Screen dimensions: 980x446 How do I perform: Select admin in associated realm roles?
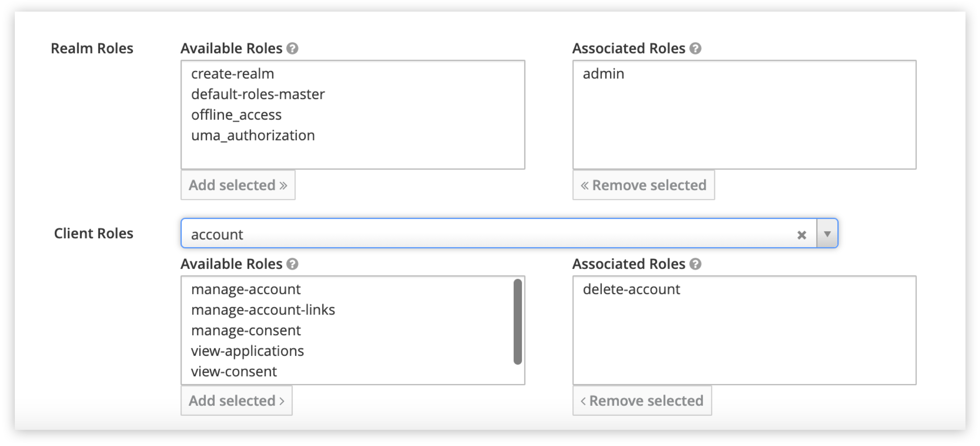(x=603, y=74)
